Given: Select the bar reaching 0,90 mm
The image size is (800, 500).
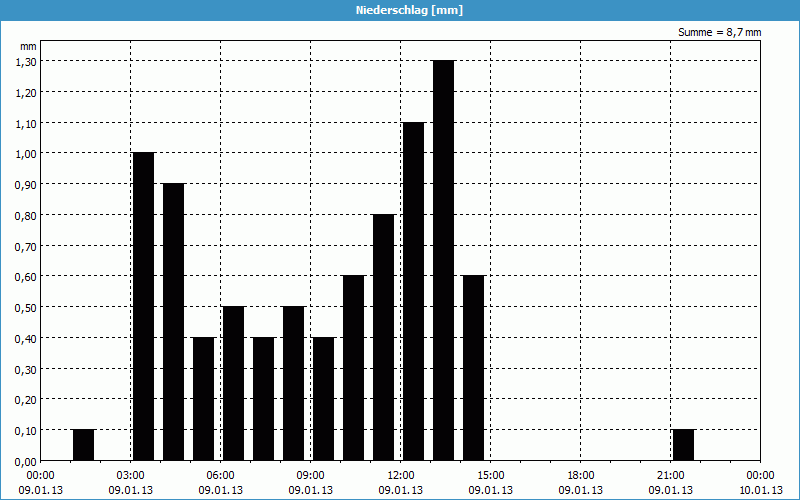Looking at the screenshot, I should point(173,320).
